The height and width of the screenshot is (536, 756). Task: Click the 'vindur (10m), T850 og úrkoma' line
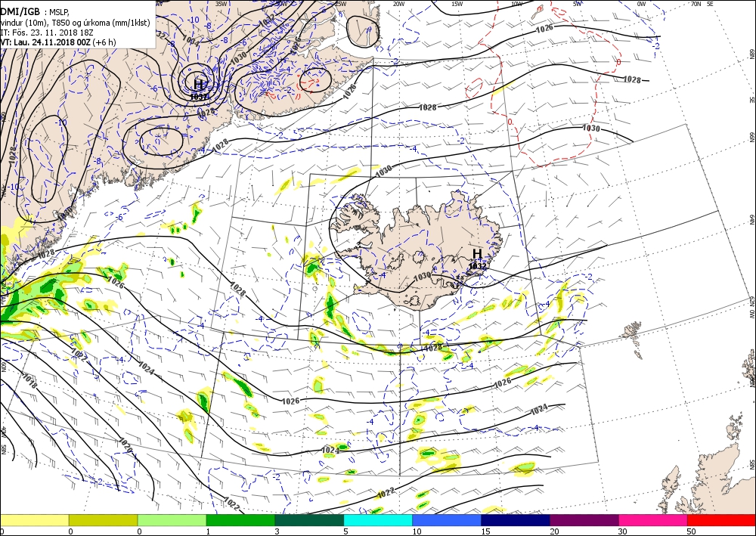pos(75,23)
